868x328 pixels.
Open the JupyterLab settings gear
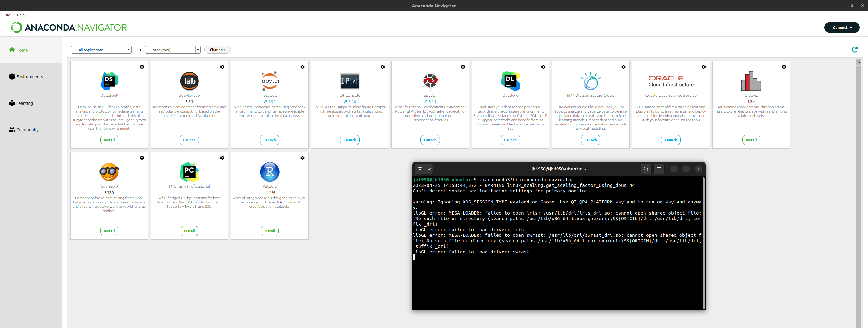[222, 67]
